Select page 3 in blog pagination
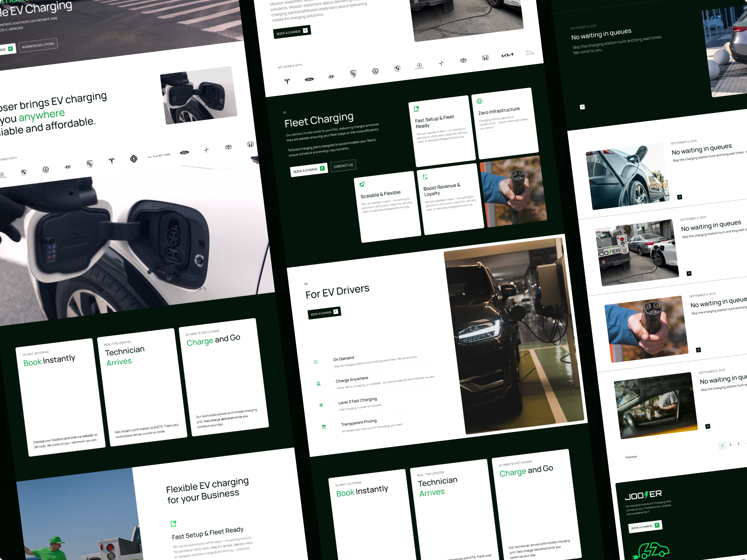Viewport: 747px width, 560px height. tap(738, 444)
